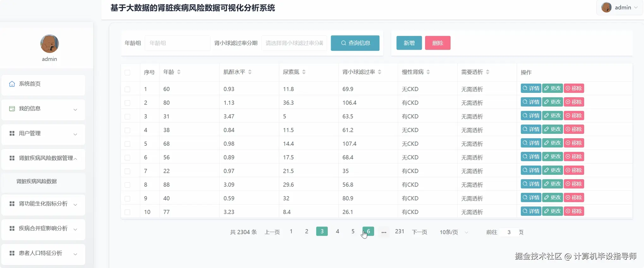The width and height of the screenshot is (644, 268).
Task: Open 详情 for row 4
Action: coord(531,129)
